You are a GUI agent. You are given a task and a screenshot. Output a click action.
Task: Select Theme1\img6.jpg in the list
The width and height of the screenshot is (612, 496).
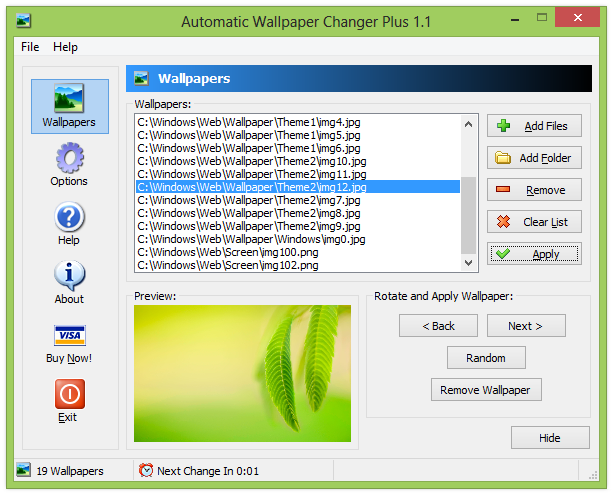298,148
